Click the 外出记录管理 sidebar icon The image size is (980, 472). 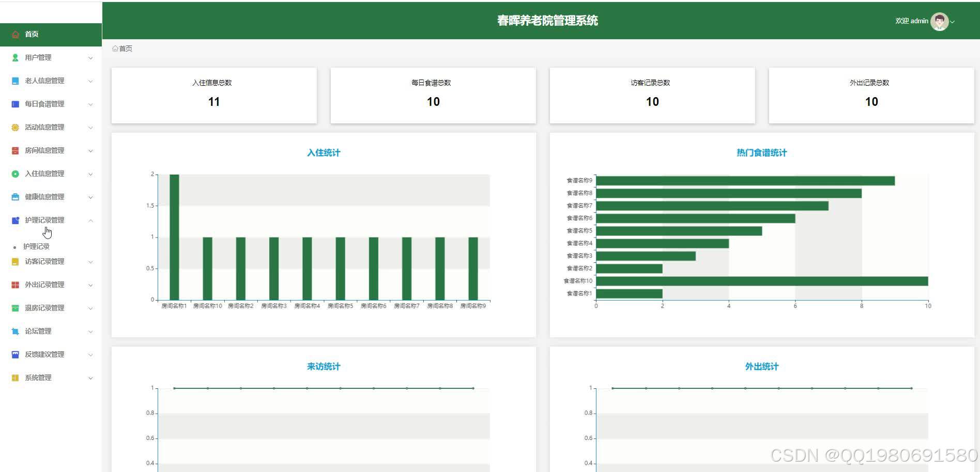16,285
